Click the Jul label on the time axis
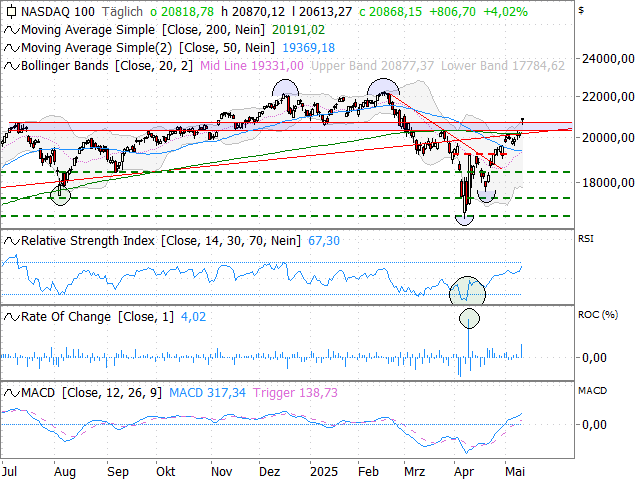The height and width of the screenshot is (480, 640). 9,472
